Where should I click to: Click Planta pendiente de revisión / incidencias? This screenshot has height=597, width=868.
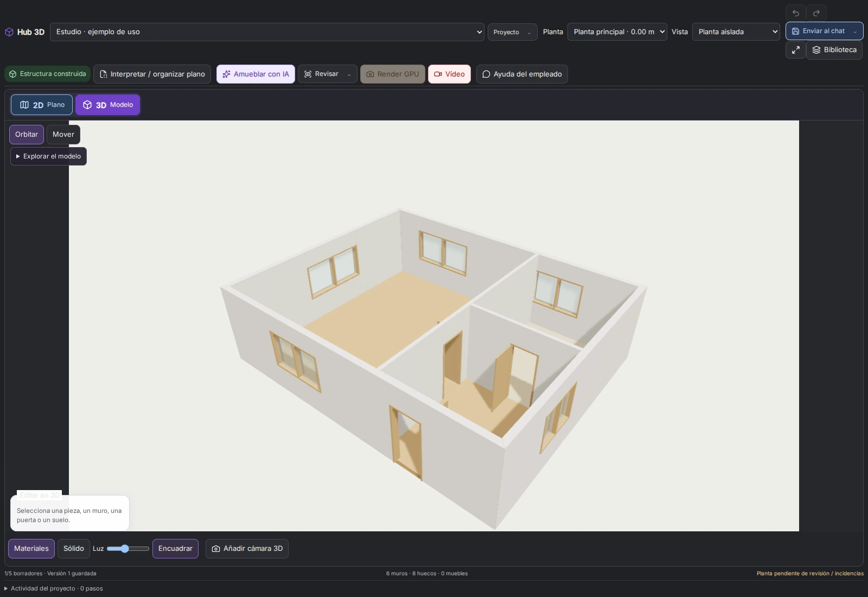[810, 574]
